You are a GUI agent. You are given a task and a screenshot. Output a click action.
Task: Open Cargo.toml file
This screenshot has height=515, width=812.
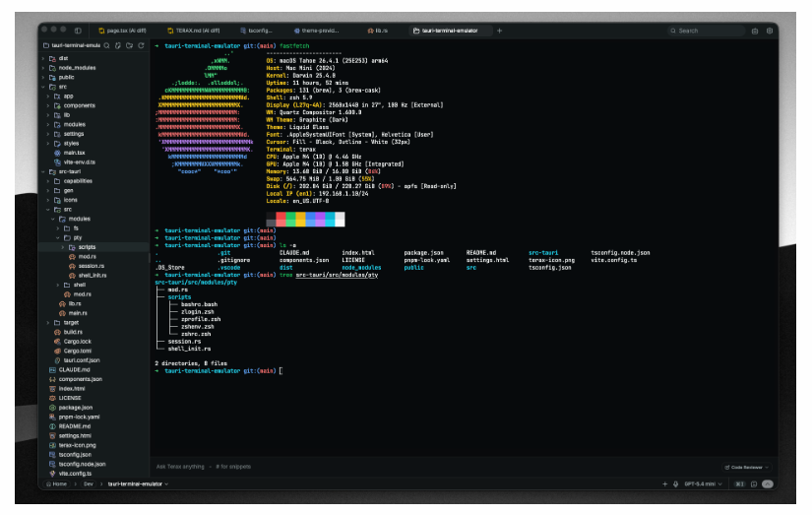point(72,351)
